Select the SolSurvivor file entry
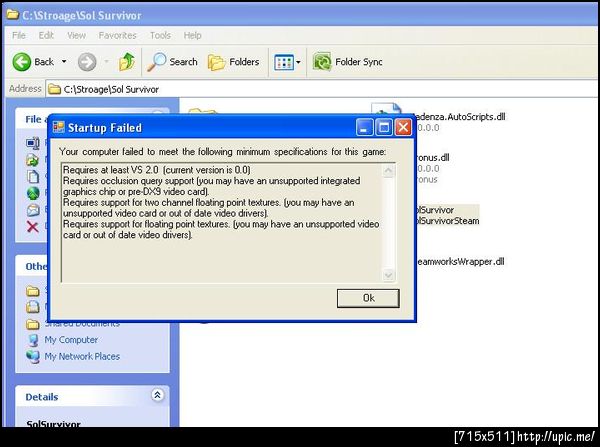 pos(435,210)
